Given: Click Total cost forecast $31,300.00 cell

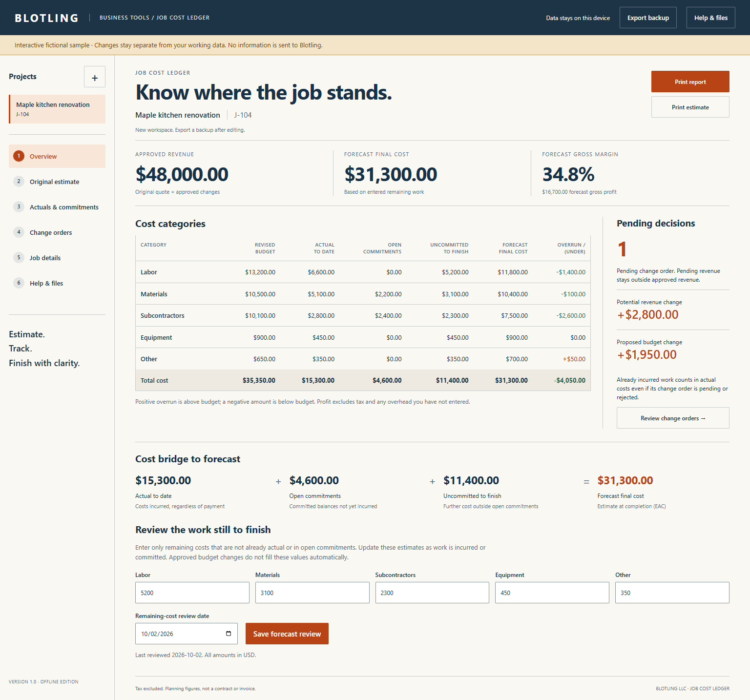Looking at the screenshot, I should pyautogui.click(x=511, y=381).
